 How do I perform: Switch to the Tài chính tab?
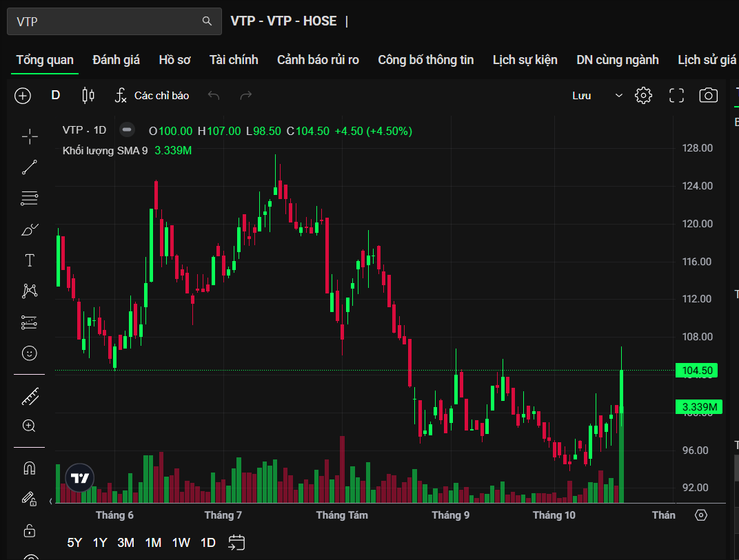click(234, 60)
